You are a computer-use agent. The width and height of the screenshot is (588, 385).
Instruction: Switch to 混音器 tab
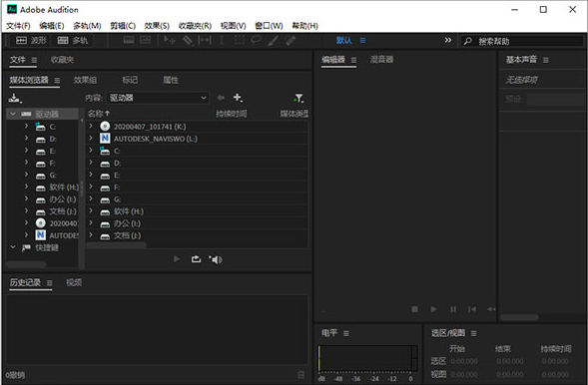tap(381, 59)
